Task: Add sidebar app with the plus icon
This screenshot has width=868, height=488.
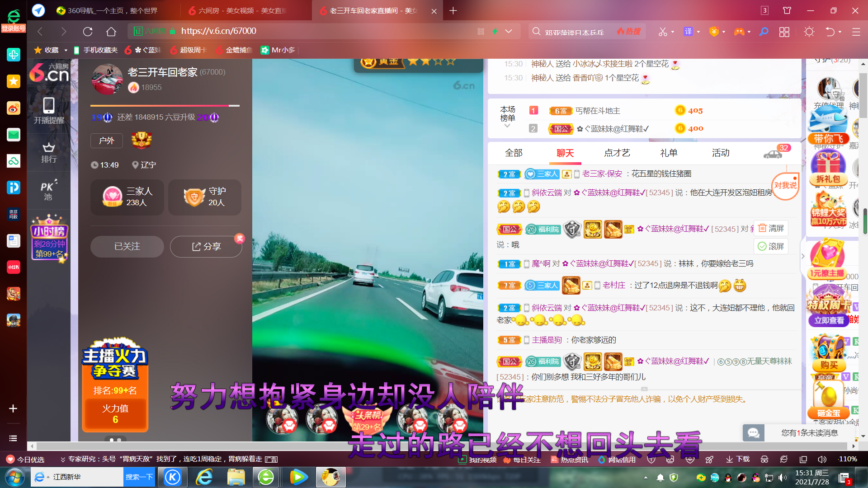Action: pyautogui.click(x=13, y=408)
